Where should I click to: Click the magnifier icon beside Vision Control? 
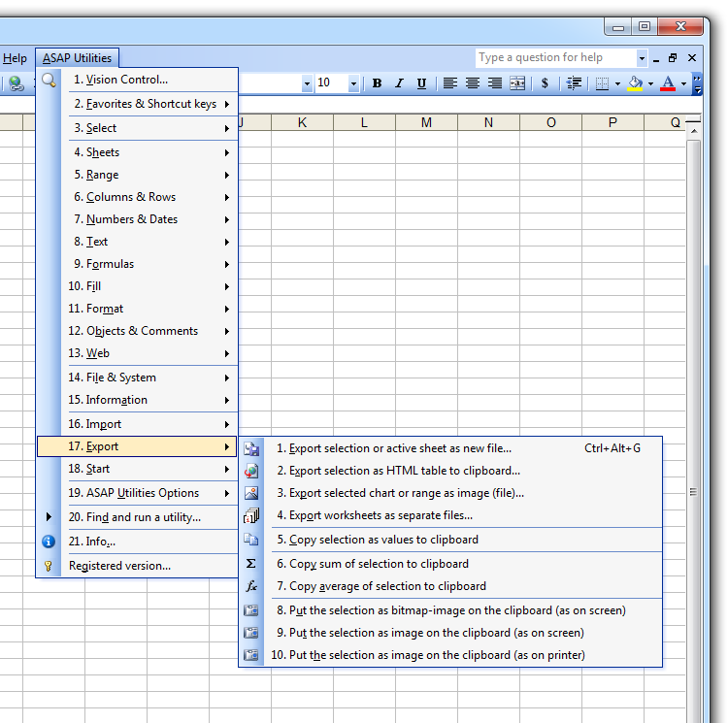(49, 80)
